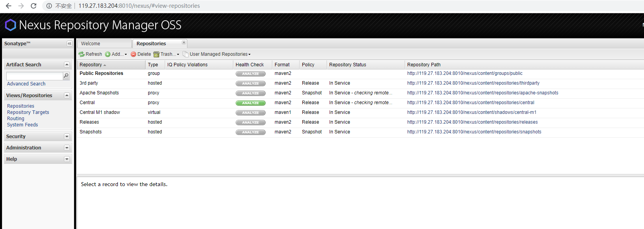
Task: Click the artifact search magnifier icon
Action: (x=66, y=76)
